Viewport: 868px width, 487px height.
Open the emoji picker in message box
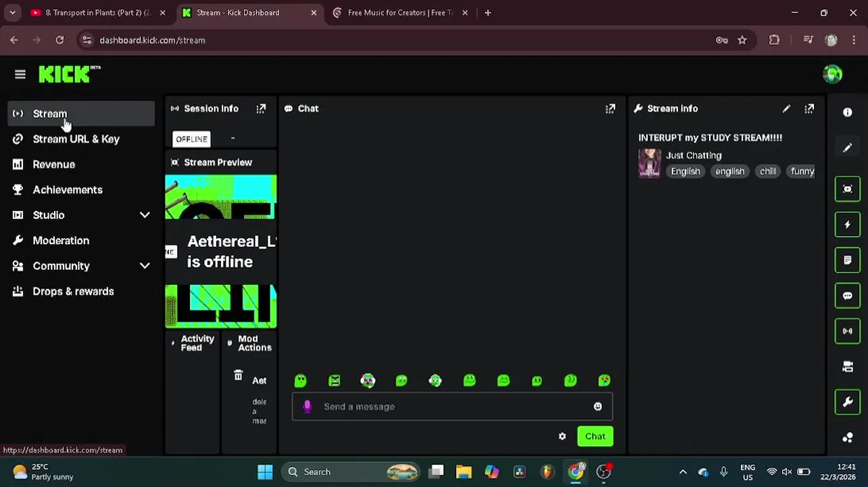[x=598, y=407]
